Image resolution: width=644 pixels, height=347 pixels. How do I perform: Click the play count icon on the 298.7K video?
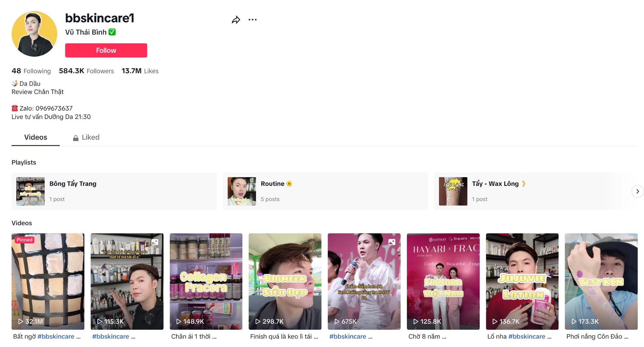[258, 322]
